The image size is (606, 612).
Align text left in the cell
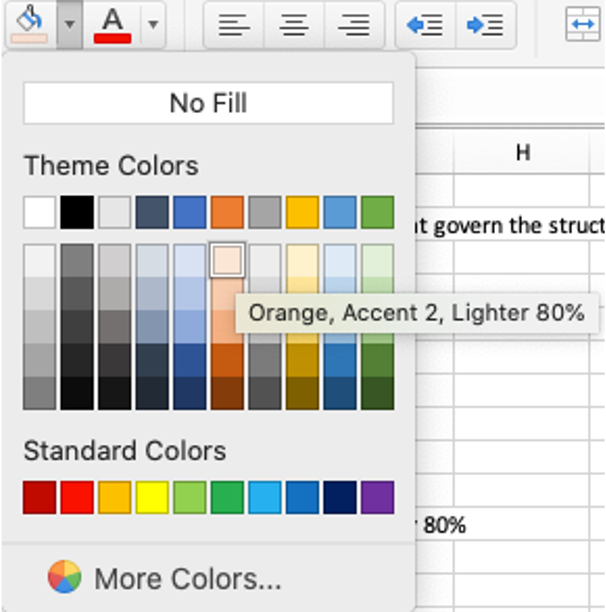coord(234,24)
